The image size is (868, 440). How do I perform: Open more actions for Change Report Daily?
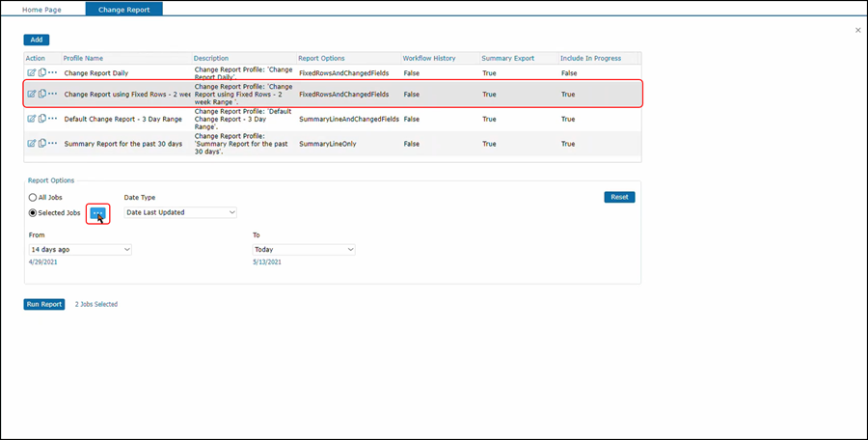(x=53, y=72)
